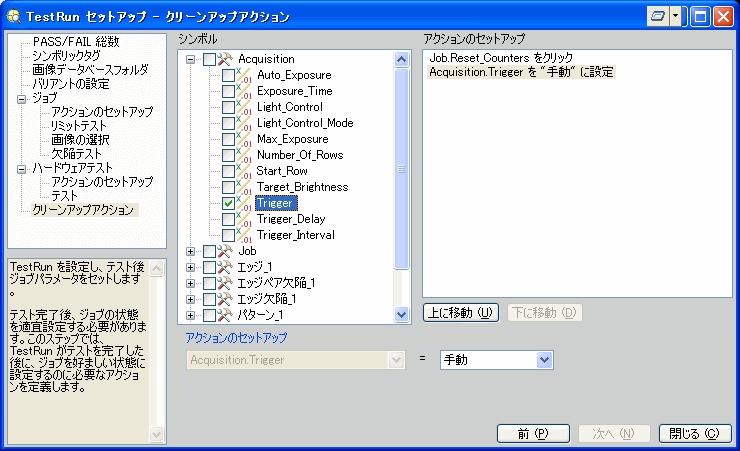Collapse the Acquisition tree node
The width and height of the screenshot is (740, 451).
tap(191, 60)
